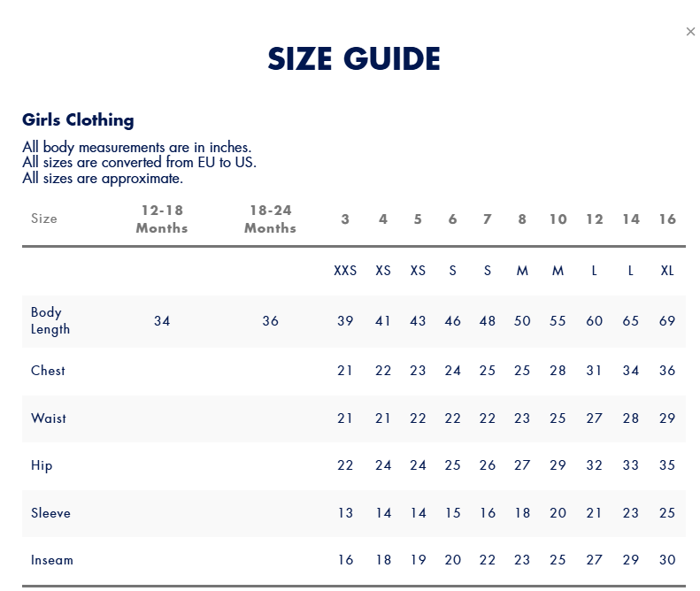Click the SIZE GUIDE title

click(354, 59)
